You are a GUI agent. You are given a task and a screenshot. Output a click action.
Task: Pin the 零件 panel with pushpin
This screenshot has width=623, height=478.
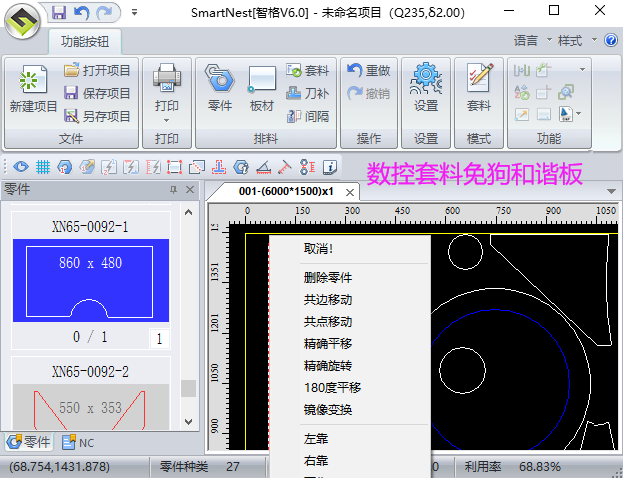173,190
